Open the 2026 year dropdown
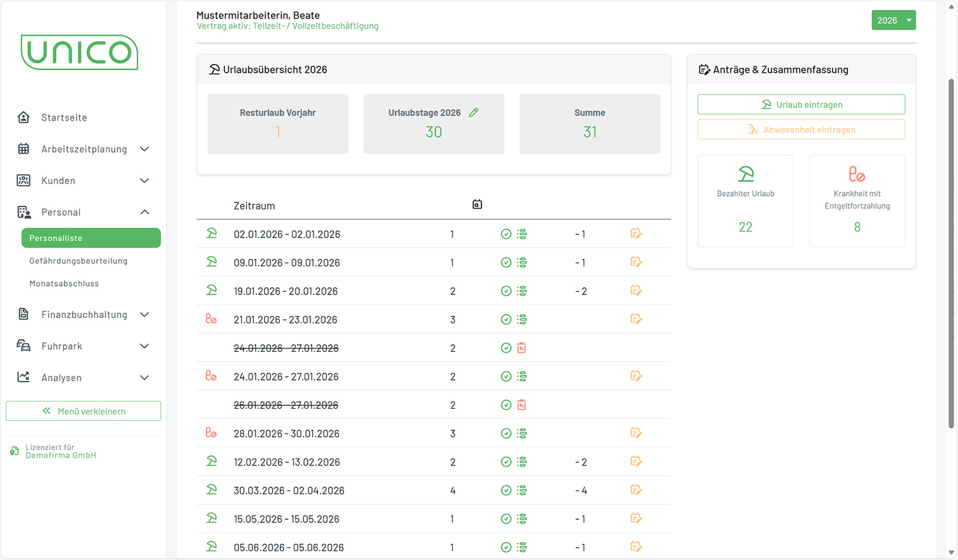 (x=893, y=20)
